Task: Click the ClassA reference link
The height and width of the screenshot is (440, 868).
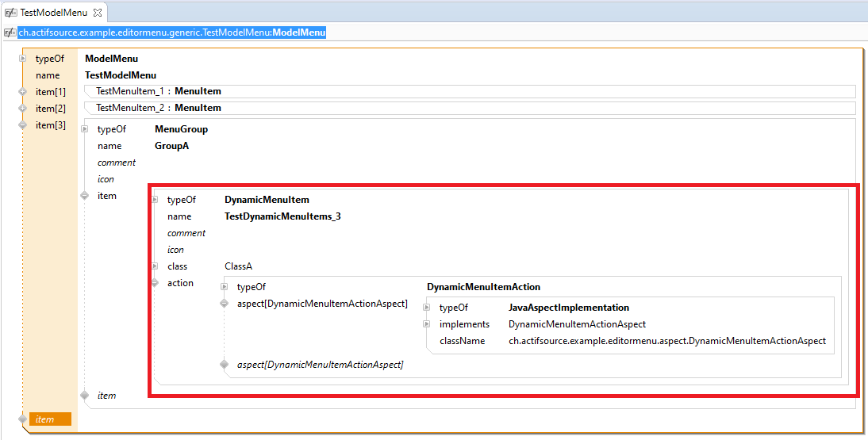Action: pos(238,266)
